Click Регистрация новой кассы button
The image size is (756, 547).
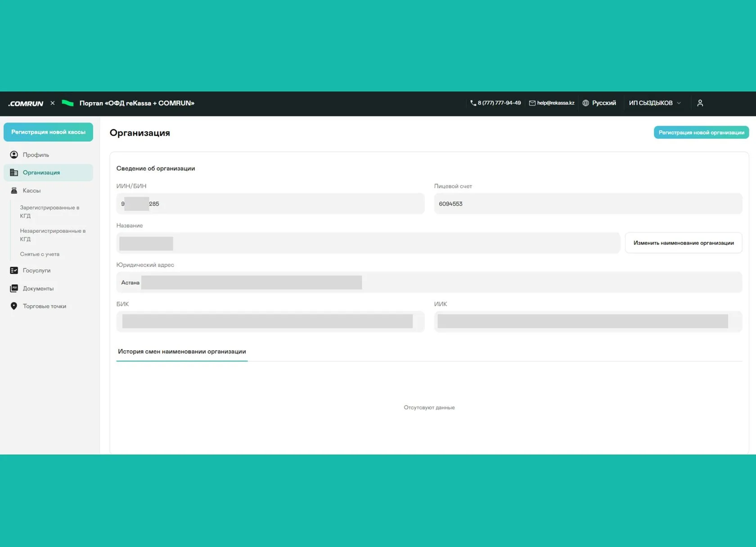click(x=48, y=132)
